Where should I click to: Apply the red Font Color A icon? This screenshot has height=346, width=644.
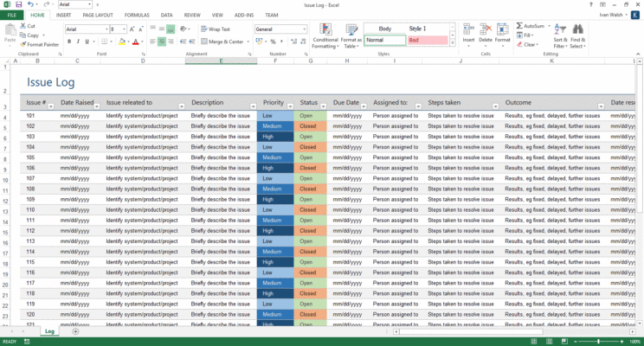pyautogui.click(x=136, y=42)
